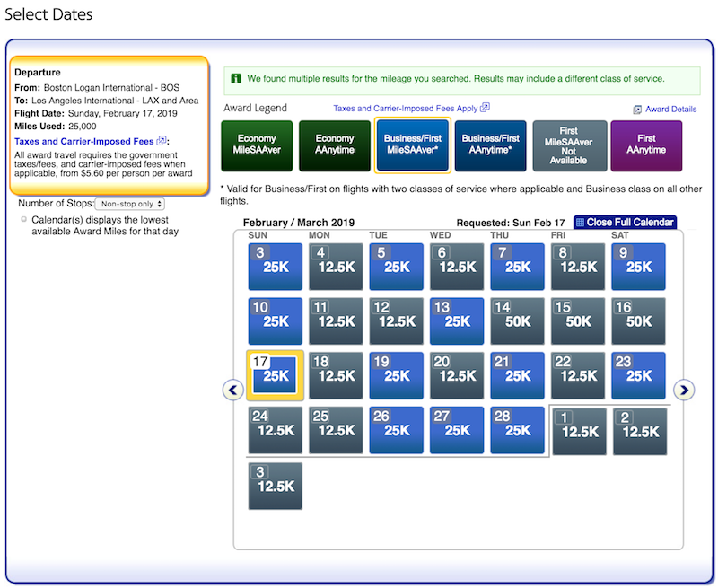Select February 20 at 12.5K miles

457,375
